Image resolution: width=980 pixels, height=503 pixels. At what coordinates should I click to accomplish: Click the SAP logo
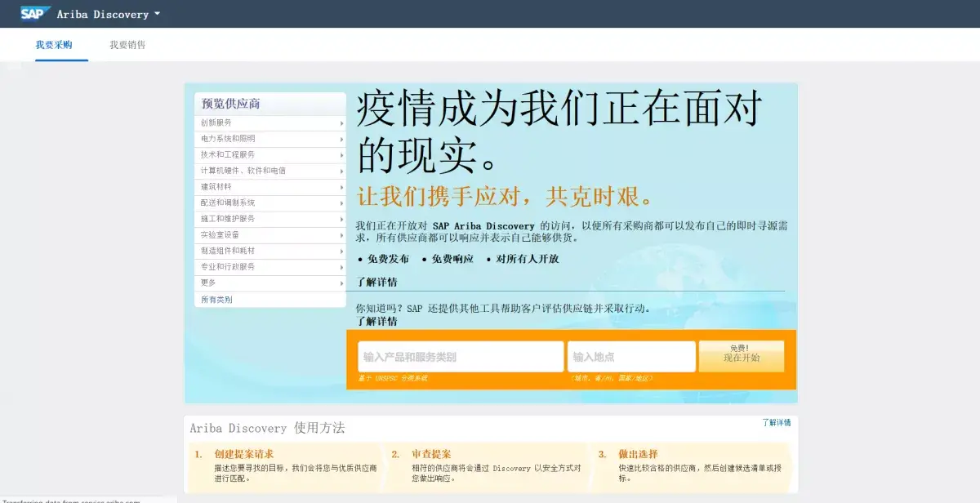point(36,13)
